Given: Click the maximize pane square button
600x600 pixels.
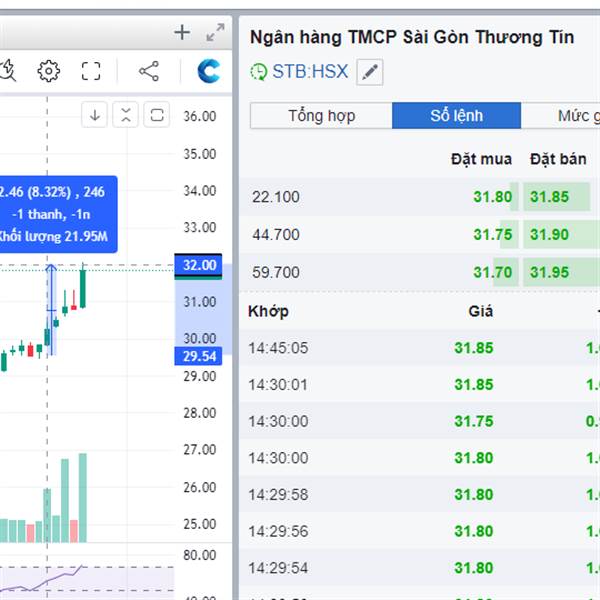Looking at the screenshot, I should click(x=157, y=115).
